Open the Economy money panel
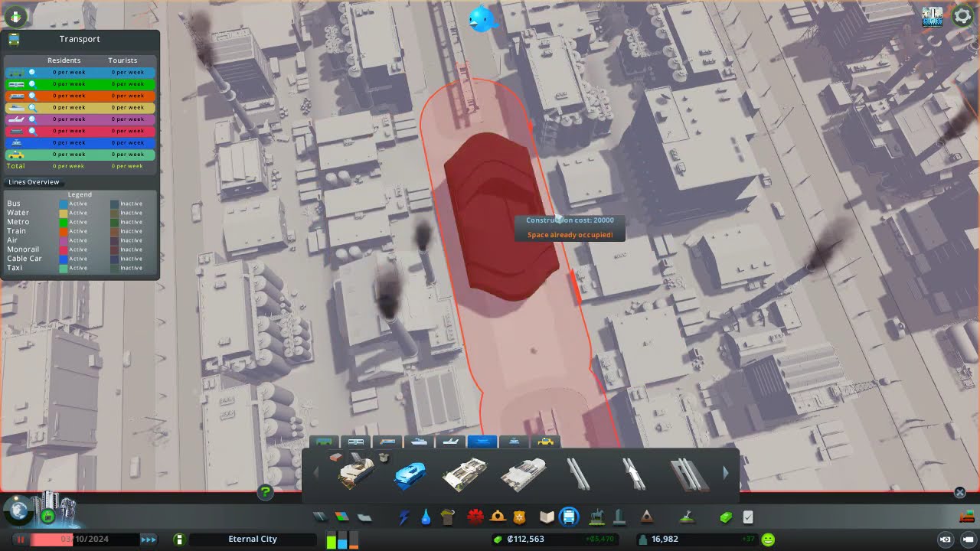The width and height of the screenshot is (980, 551). click(x=726, y=517)
